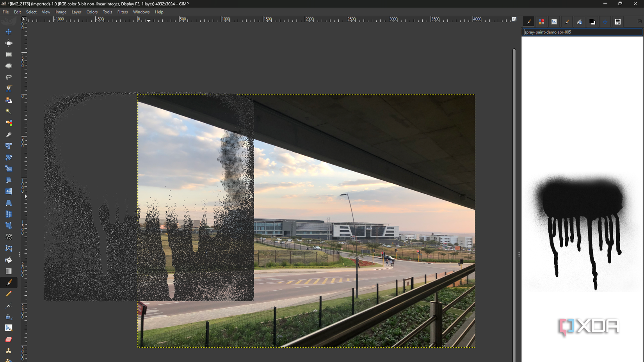Switch to the Device Status squares tab

point(541,22)
